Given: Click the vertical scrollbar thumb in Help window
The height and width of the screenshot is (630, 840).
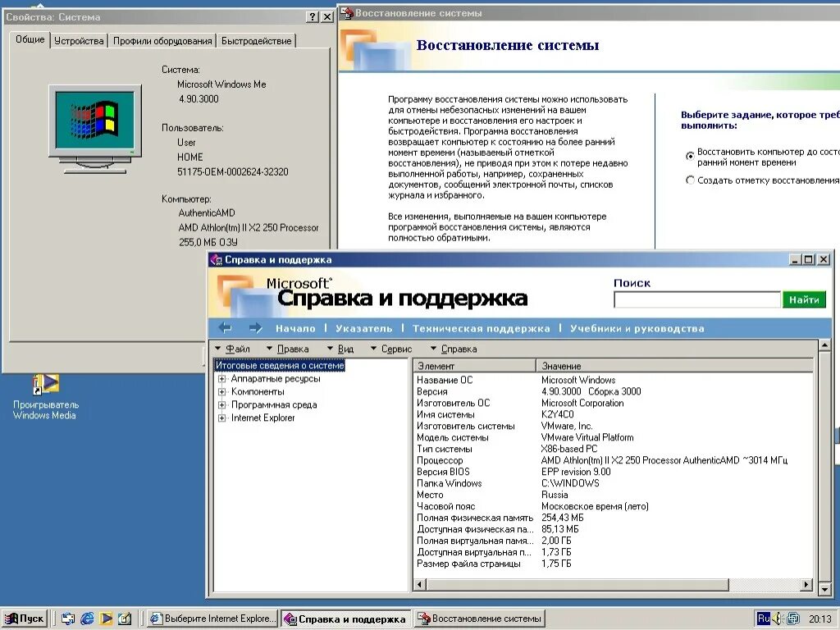Looking at the screenshot, I should pyautogui.click(x=824, y=468).
